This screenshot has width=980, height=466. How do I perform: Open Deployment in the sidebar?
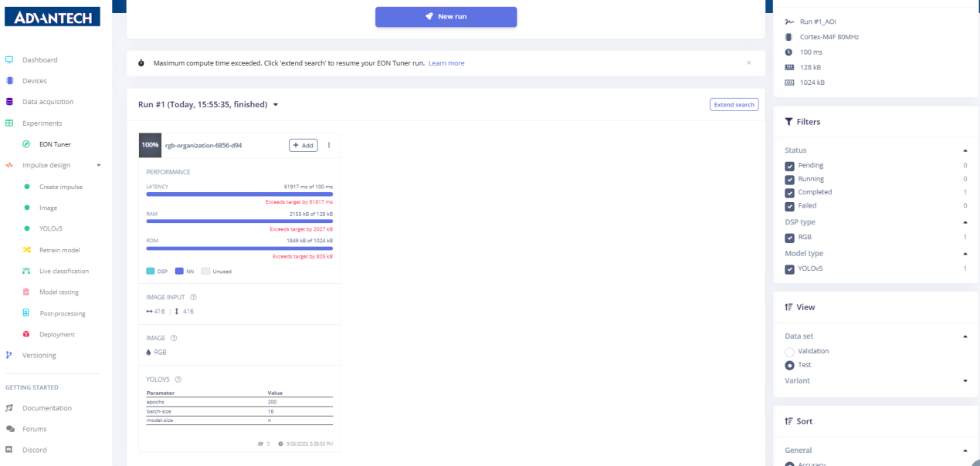click(x=56, y=334)
